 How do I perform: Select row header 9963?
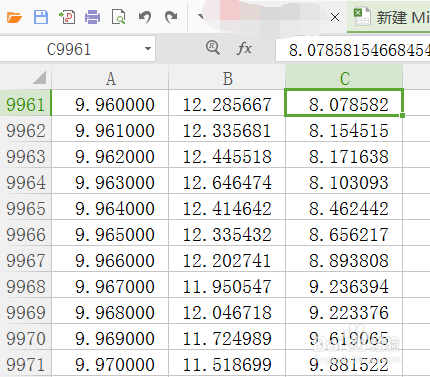pyautogui.click(x=26, y=156)
